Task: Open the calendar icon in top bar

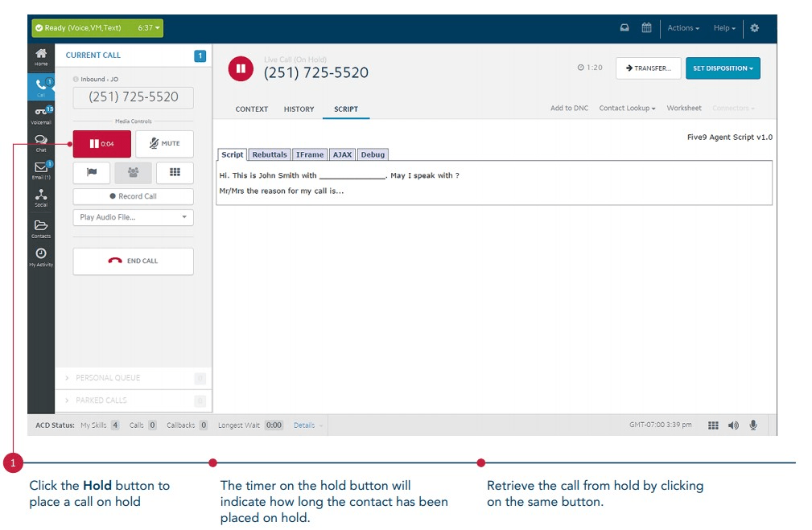Action: point(646,28)
